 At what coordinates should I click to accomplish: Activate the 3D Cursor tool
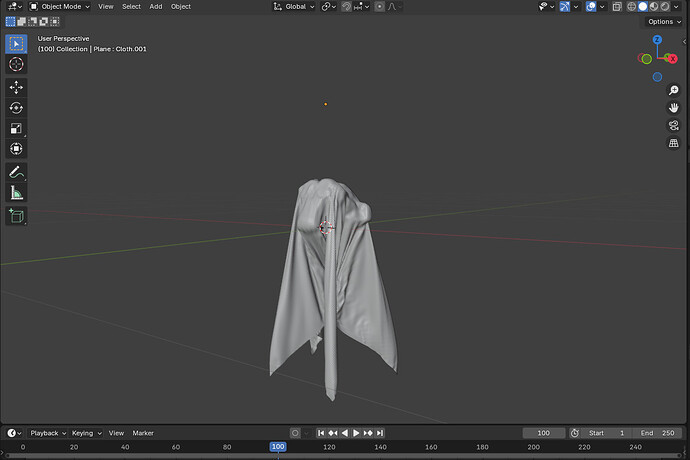tap(16, 64)
